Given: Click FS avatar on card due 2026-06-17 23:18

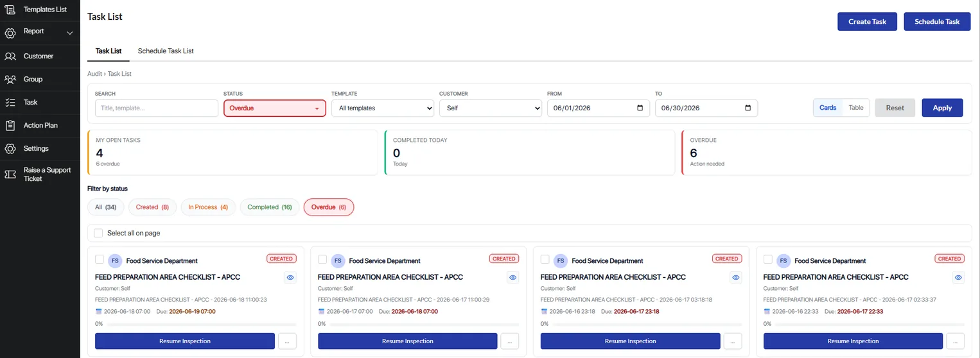Looking at the screenshot, I should (561, 261).
